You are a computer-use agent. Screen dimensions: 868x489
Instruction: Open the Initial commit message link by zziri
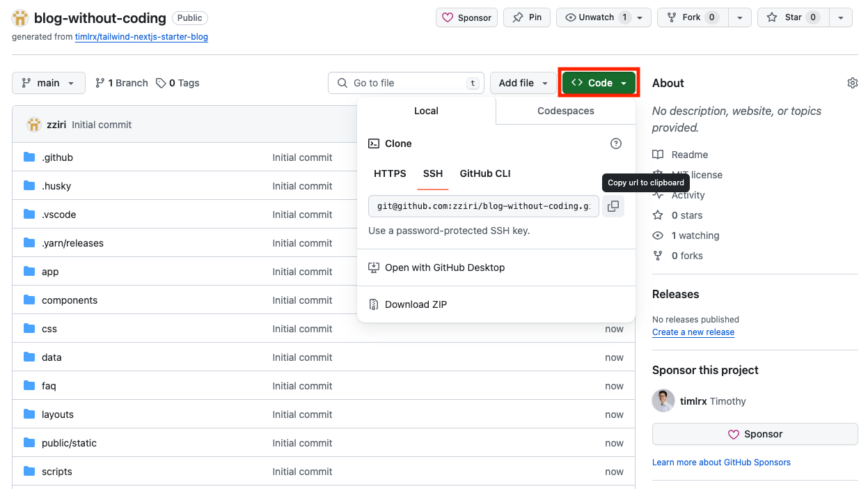(102, 125)
